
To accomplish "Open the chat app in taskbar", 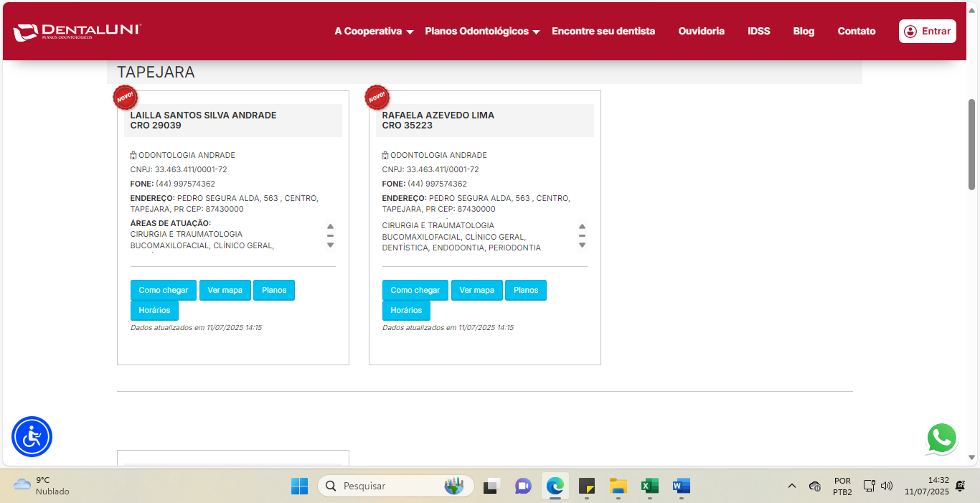I will [523, 486].
